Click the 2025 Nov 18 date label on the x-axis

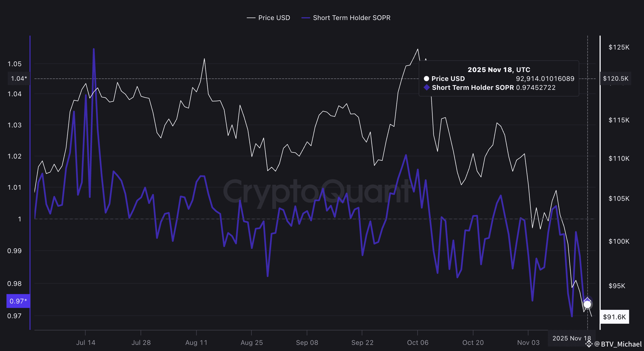tap(571, 338)
